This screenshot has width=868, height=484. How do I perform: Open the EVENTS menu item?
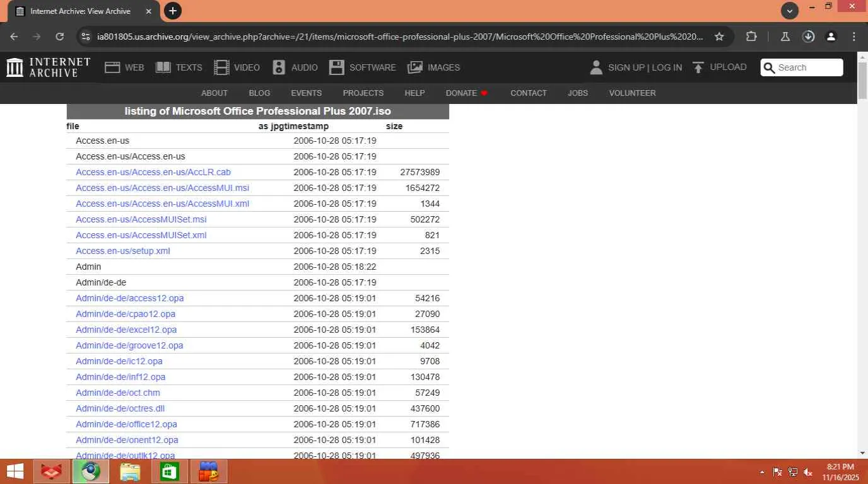point(307,93)
